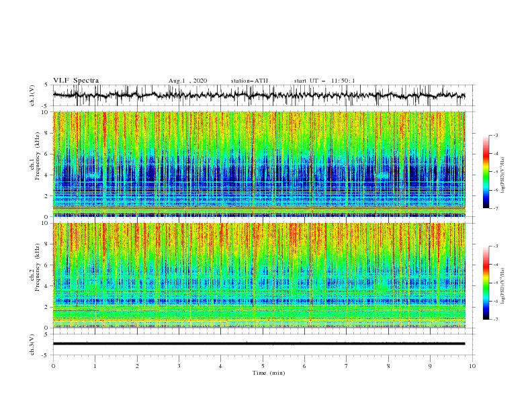The height and width of the screenshot is (411, 532).
Task: Click the time axis tick label "7"
Action: tap(347, 366)
